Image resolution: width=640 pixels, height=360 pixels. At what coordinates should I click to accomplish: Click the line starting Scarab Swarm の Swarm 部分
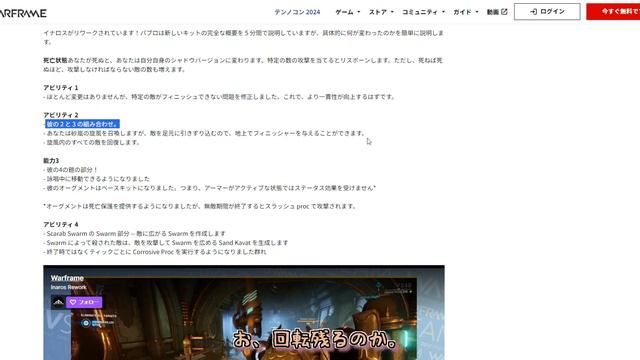click(134, 233)
